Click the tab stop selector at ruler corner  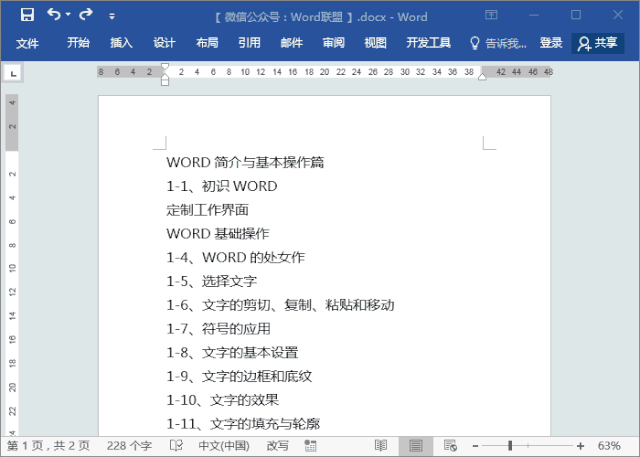tap(13, 74)
